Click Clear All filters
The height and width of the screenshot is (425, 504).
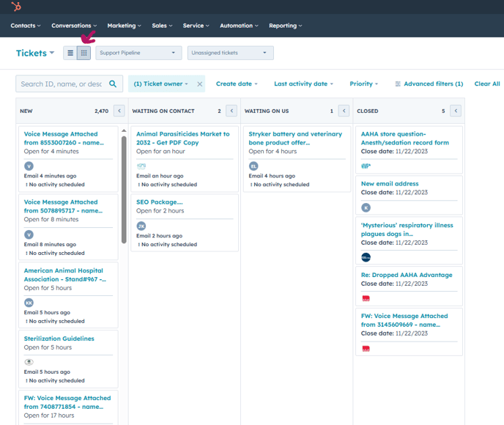(486, 84)
